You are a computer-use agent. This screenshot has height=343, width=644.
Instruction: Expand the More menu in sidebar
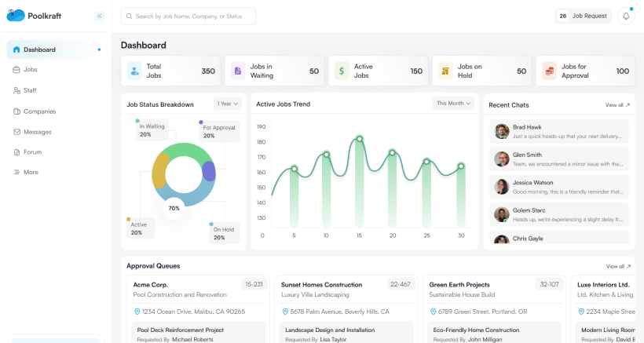click(x=31, y=172)
